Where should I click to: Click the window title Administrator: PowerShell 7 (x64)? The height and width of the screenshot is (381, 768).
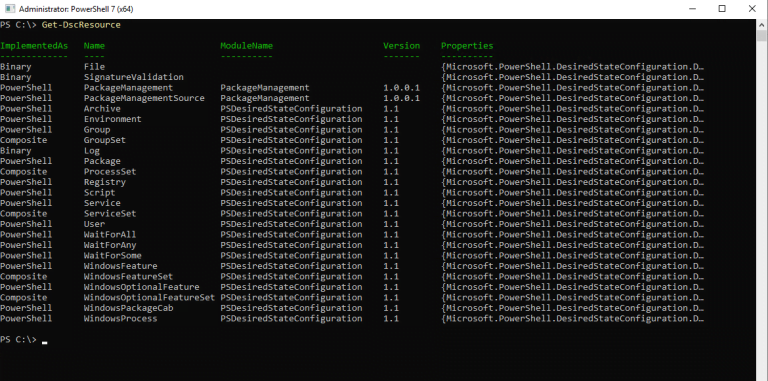[76, 9]
